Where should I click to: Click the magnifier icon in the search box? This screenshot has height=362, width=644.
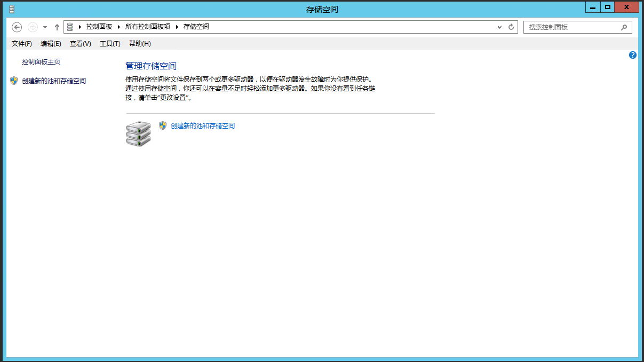coord(623,27)
